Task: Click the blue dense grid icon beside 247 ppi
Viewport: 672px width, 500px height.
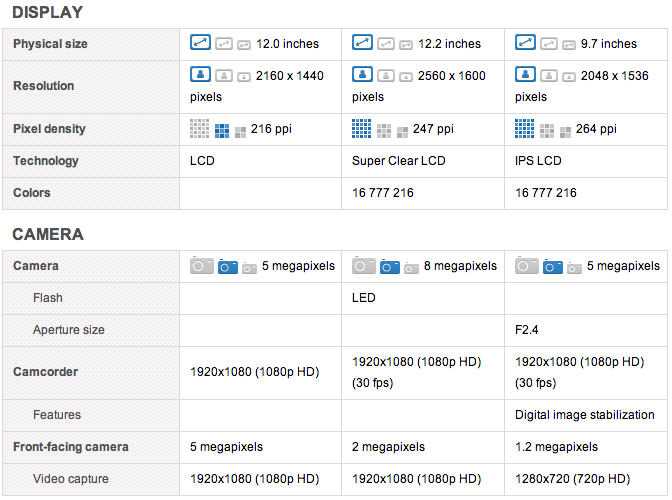Action: (x=362, y=129)
